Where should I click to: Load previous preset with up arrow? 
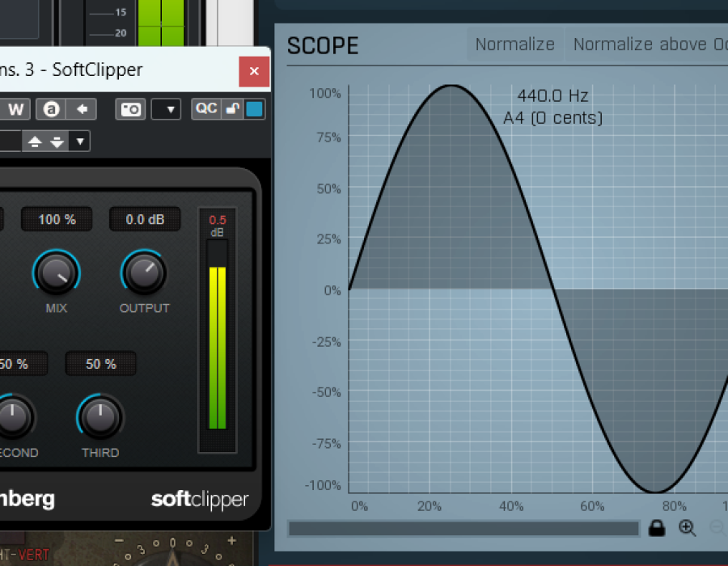[x=35, y=141]
